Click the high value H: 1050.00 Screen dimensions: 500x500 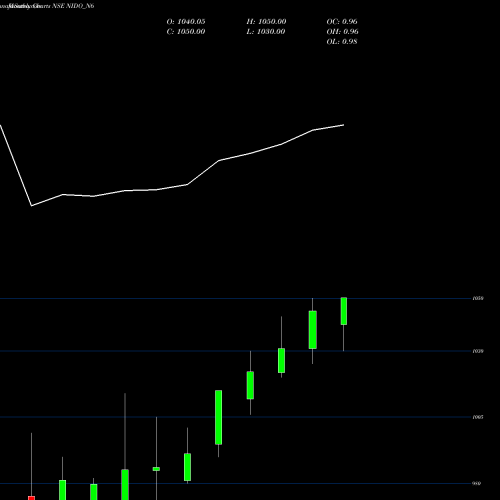coord(266,22)
